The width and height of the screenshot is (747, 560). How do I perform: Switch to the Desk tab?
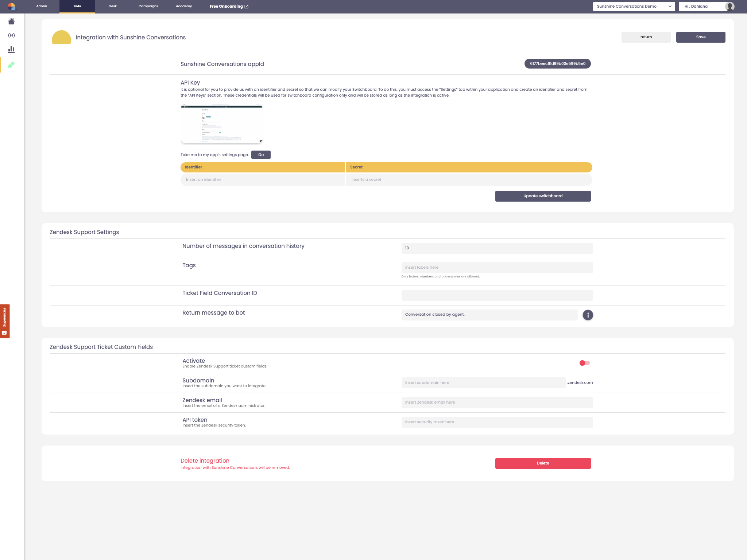point(113,6)
